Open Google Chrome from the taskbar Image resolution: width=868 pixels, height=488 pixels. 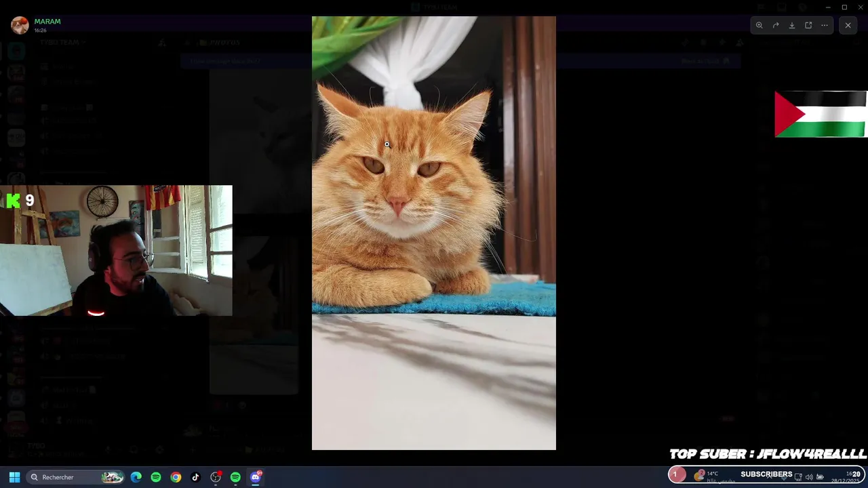pos(176,477)
